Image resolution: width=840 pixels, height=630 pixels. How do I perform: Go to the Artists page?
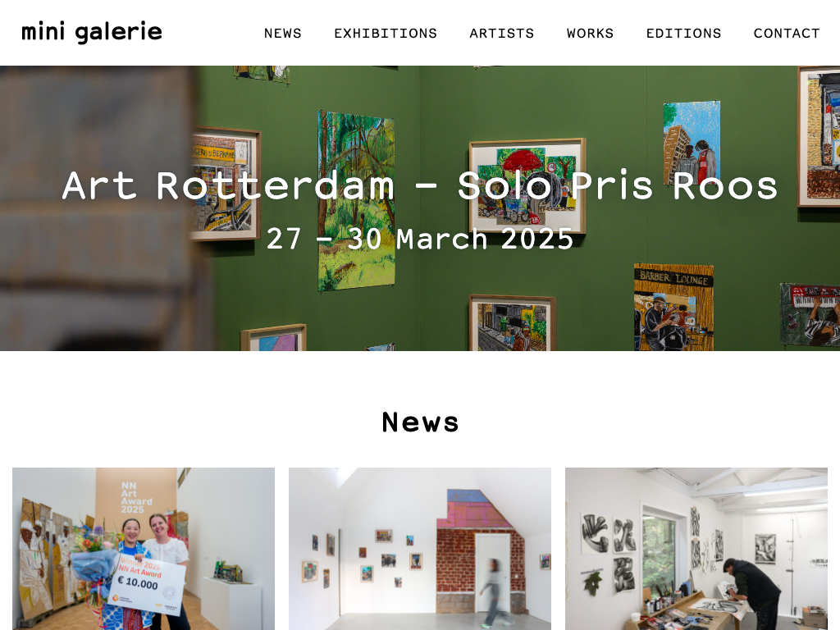pyautogui.click(x=502, y=33)
